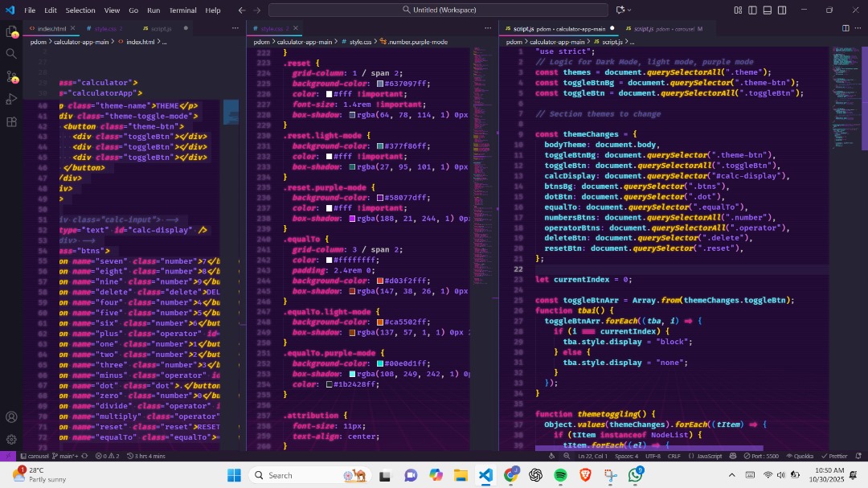The image size is (868, 488).
Task: Click the script.js minimap on the right
Action: (845, 99)
